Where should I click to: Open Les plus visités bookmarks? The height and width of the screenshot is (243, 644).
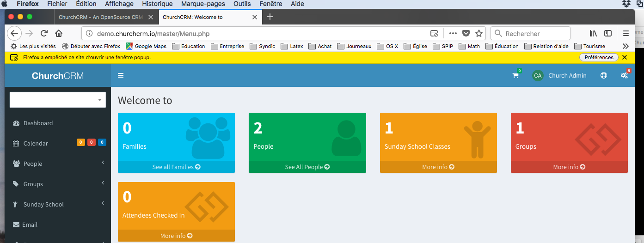click(33, 46)
